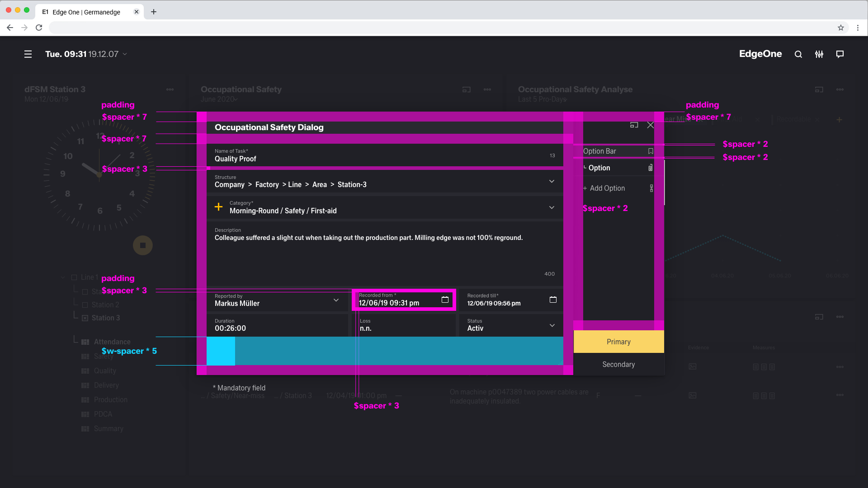Select Add Option in the option bar
This screenshot has width=868, height=488.
(x=607, y=188)
